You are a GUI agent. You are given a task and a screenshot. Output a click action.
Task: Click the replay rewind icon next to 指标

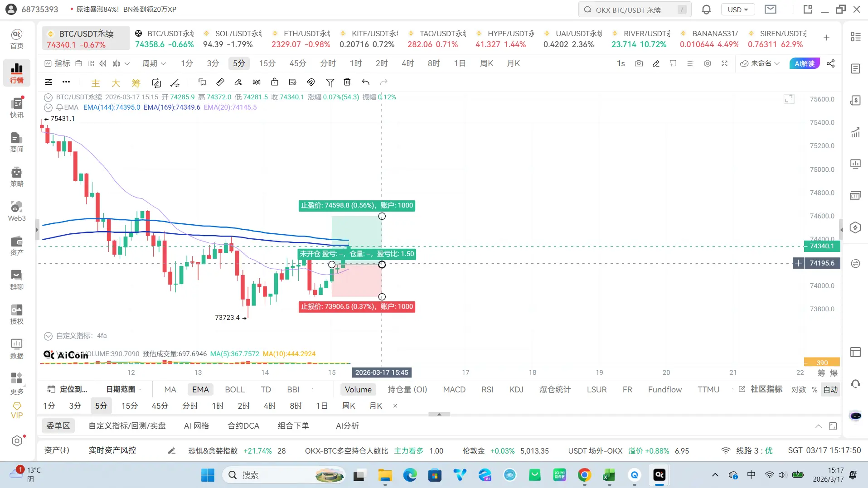(103, 63)
